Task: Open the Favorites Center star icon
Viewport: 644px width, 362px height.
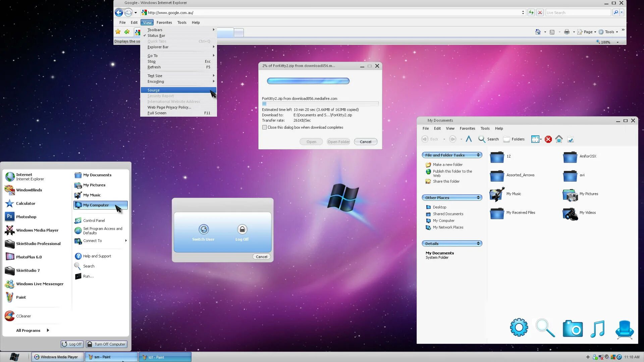Action: [118, 32]
